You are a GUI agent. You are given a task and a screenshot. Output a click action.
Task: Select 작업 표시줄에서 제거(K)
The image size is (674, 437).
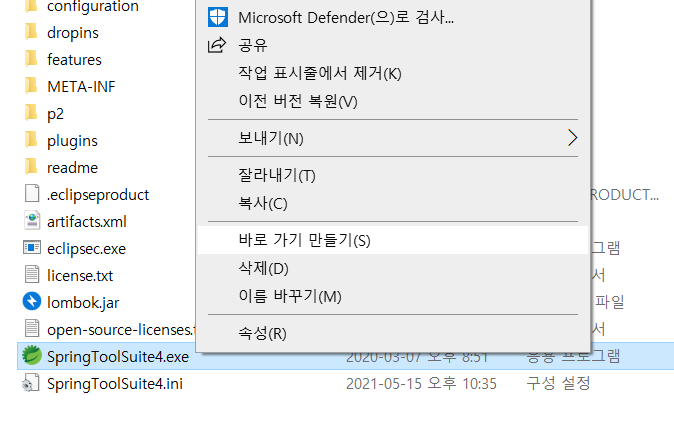click(393, 73)
